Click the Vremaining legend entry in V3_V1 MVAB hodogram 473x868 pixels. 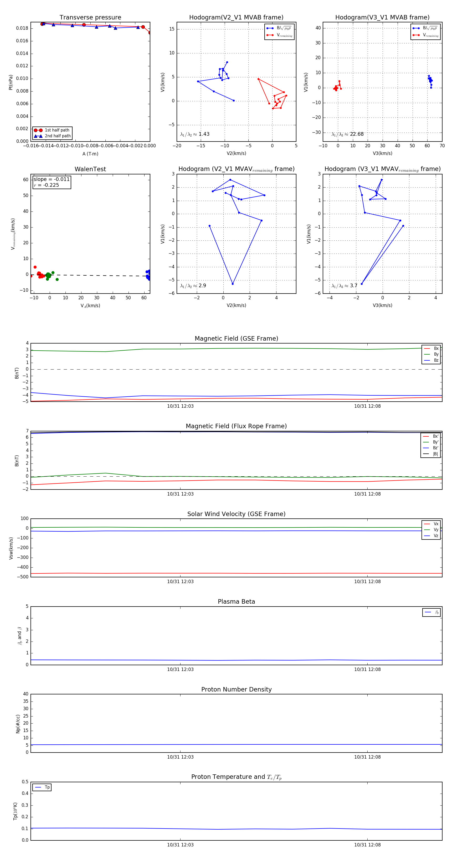425,35
